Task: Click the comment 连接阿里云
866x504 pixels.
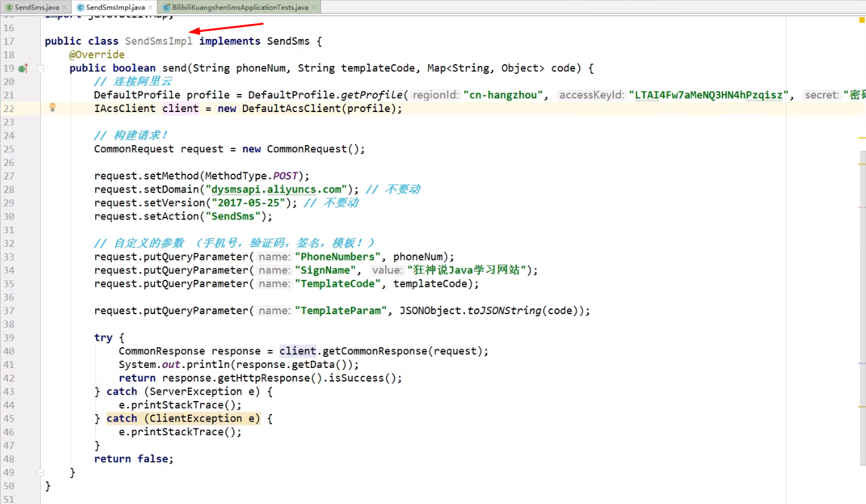Action: 133,82
